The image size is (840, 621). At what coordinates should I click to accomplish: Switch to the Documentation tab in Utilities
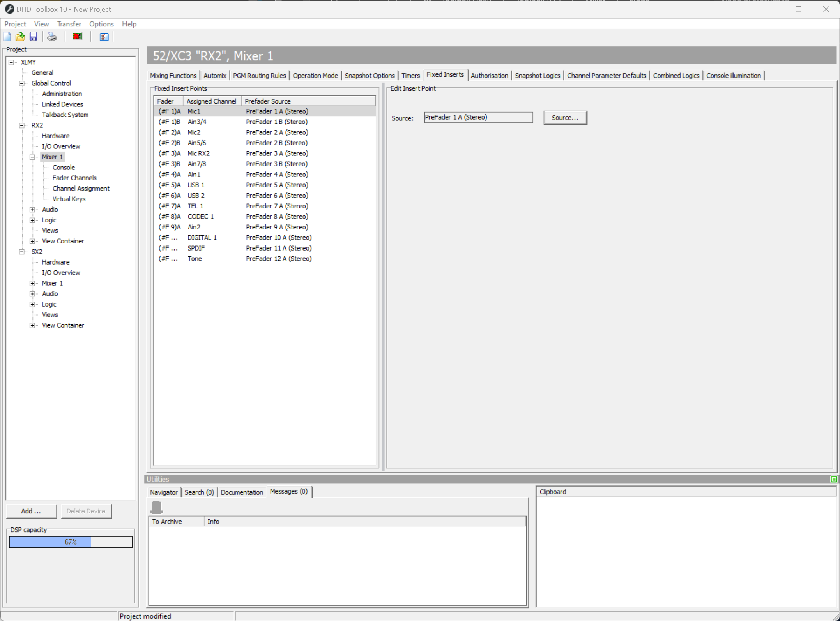pos(242,492)
